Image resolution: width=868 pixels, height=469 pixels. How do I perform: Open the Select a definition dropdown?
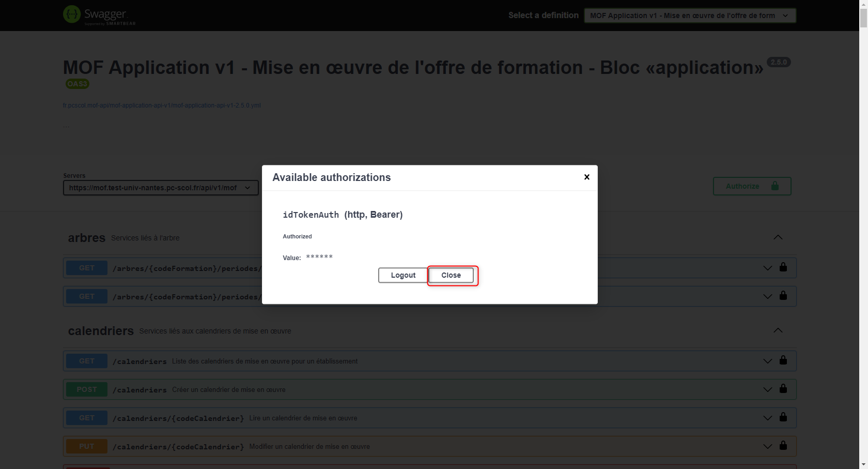tap(690, 16)
